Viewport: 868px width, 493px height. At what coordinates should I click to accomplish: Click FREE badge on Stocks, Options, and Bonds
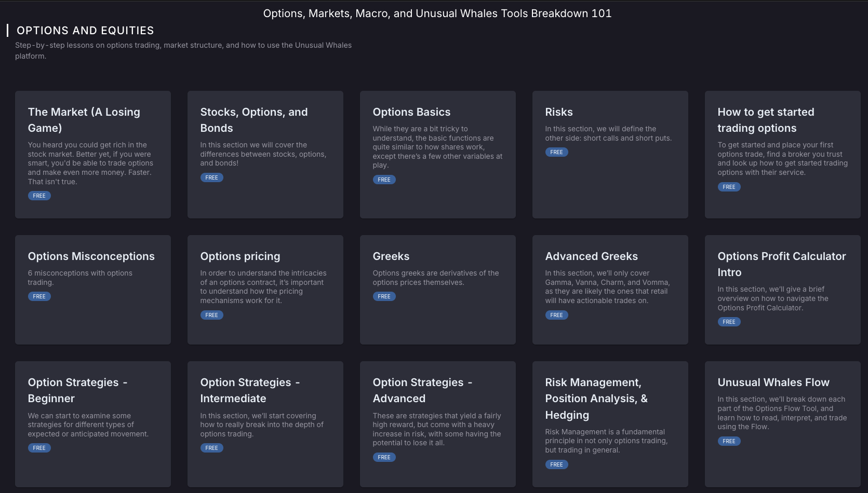(212, 177)
